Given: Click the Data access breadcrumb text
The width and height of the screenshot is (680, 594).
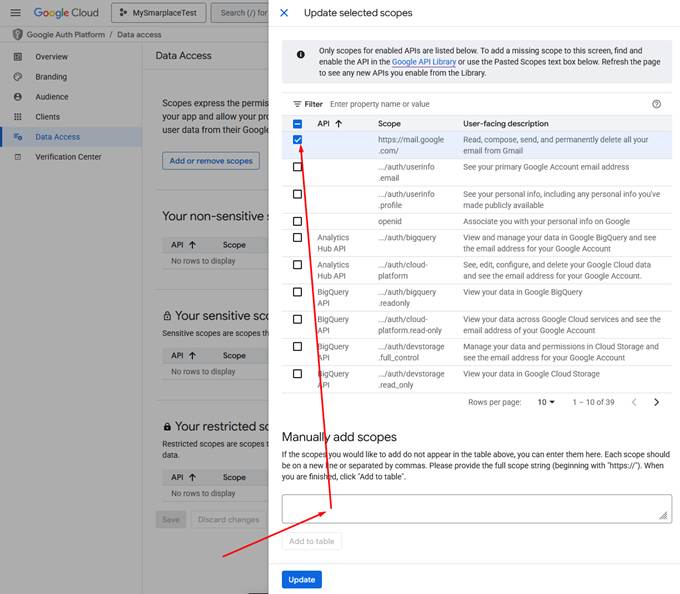Looking at the screenshot, I should pos(139,34).
